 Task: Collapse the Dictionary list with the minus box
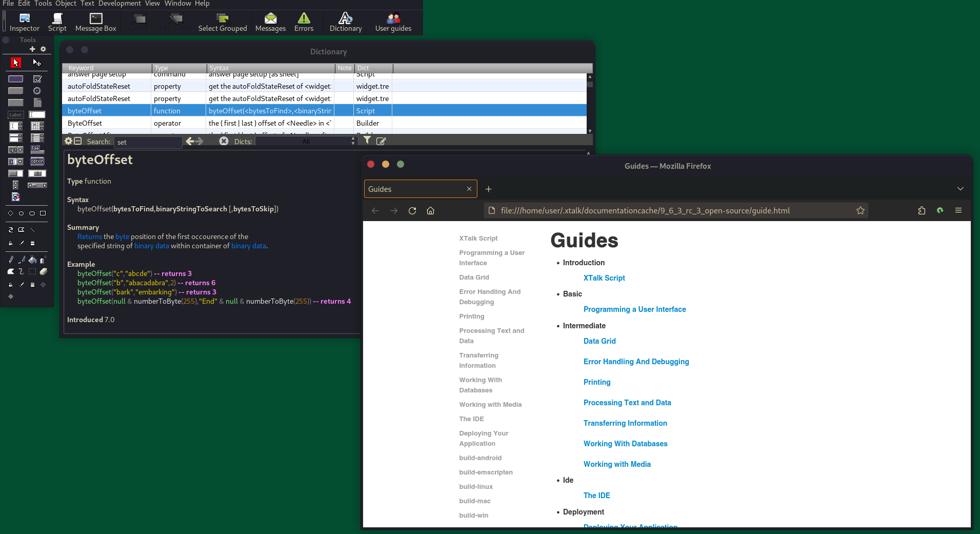coord(78,141)
